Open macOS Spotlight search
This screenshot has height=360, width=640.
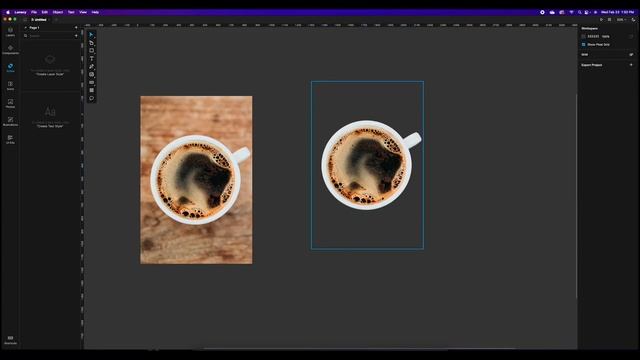click(x=580, y=12)
